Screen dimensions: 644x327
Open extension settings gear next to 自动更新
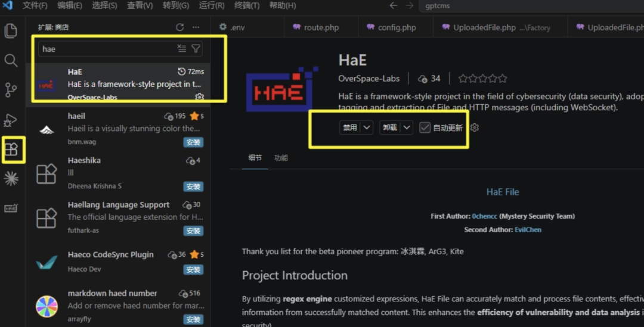[475, 127]
